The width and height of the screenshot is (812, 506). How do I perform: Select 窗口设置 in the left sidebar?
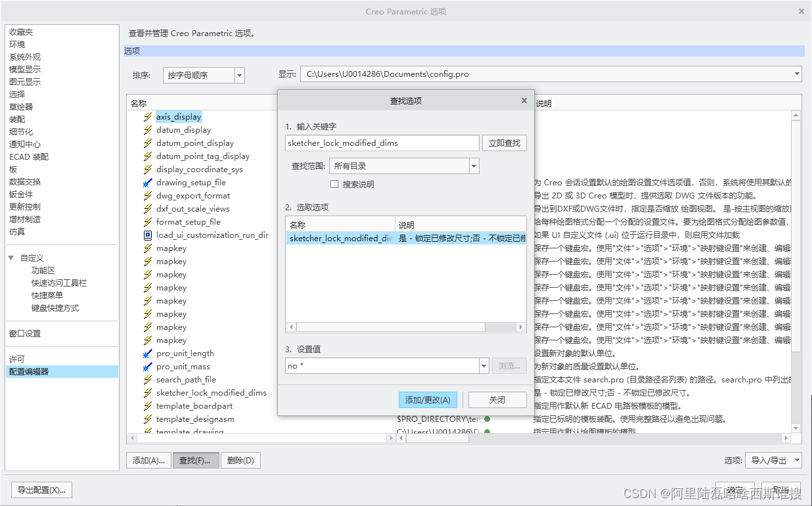tap(25, 334)
